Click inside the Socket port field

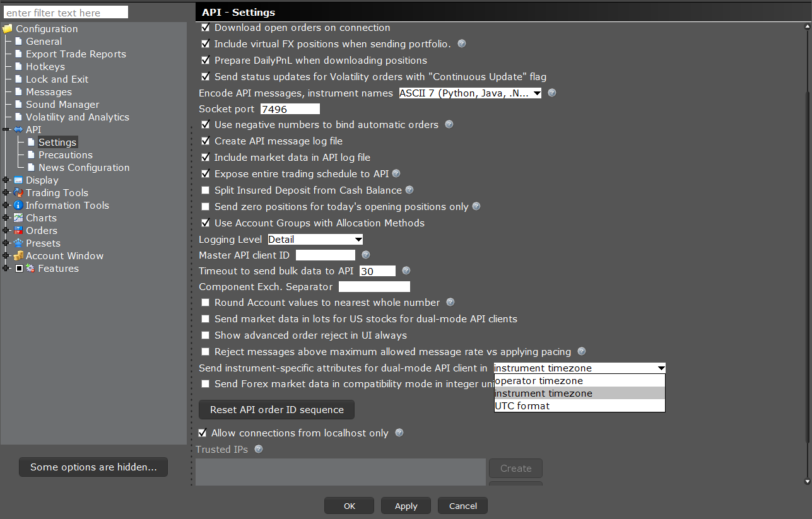[289, 108]
